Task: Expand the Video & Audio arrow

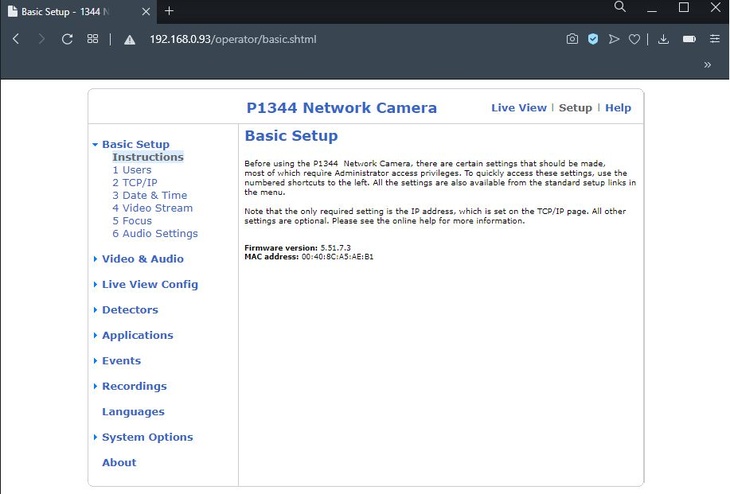Action: click(x=95, y=259)
